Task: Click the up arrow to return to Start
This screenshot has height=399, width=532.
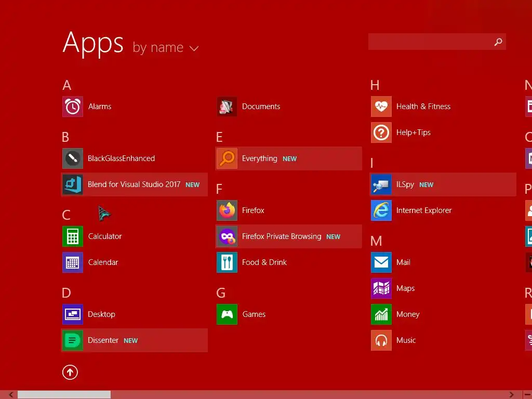Action: click(70, 372)
